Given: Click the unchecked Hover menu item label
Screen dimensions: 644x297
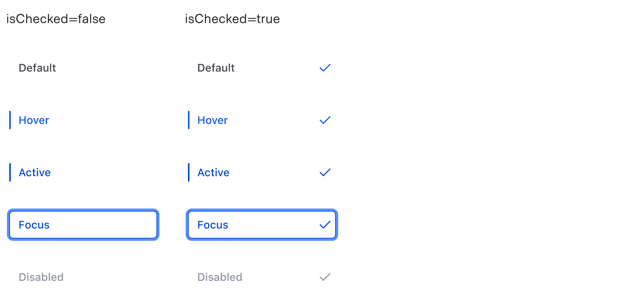Looking at the screenshot, I should (34, 120).
